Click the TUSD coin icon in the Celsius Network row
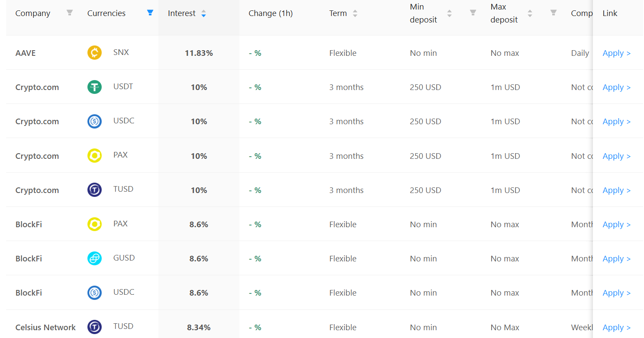The width and height of the screenshot is (644, 338). (94, 327)
